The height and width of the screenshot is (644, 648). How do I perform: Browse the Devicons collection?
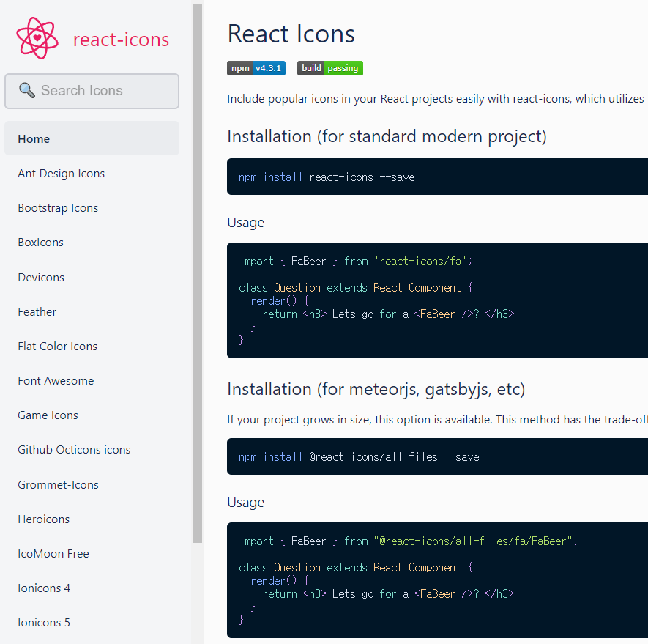point(40,277)
